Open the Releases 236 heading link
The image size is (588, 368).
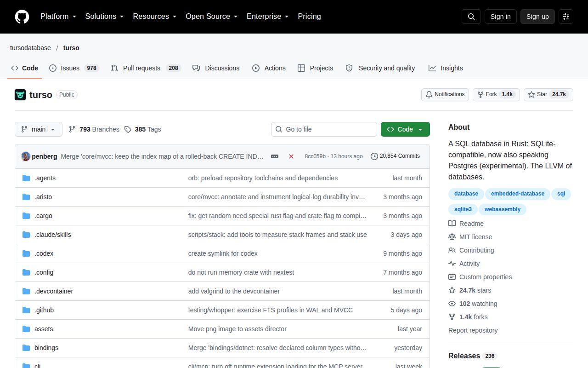tap(473, 356)
